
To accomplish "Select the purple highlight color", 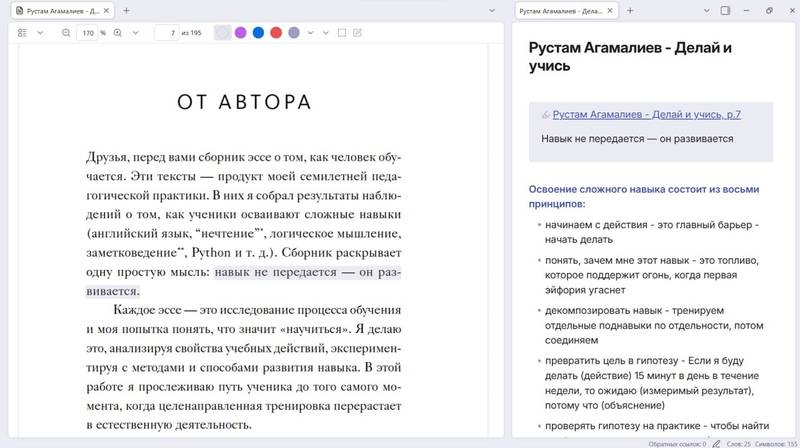I will pos(240,33).
